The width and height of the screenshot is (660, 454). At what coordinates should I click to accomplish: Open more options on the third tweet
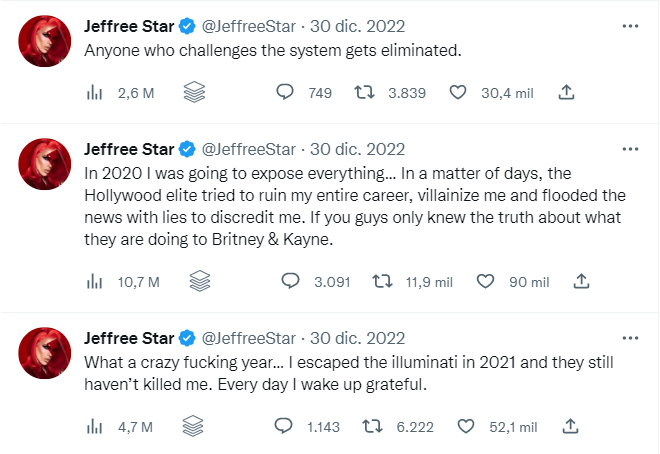click(630, 337)
